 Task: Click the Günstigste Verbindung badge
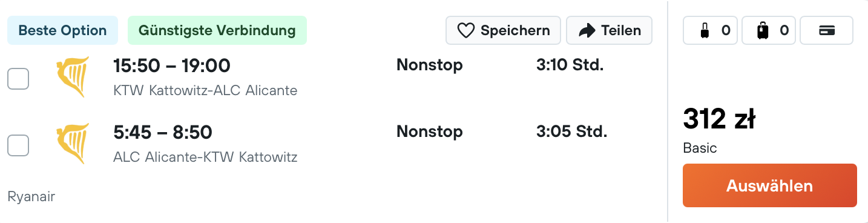(217, 30)
